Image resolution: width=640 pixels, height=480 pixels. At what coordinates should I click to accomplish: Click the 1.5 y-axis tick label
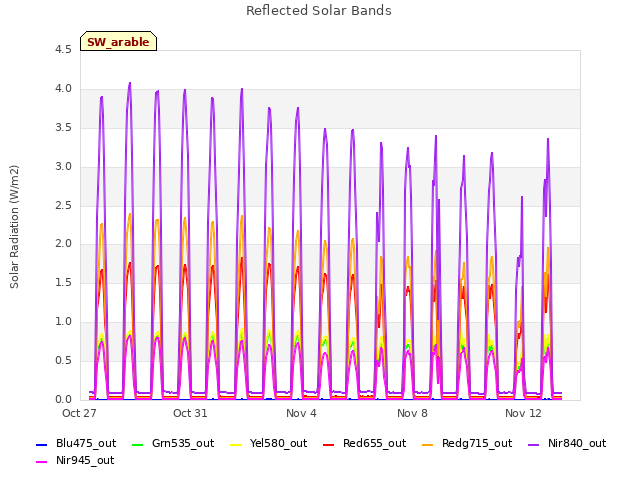coord(63,283)
